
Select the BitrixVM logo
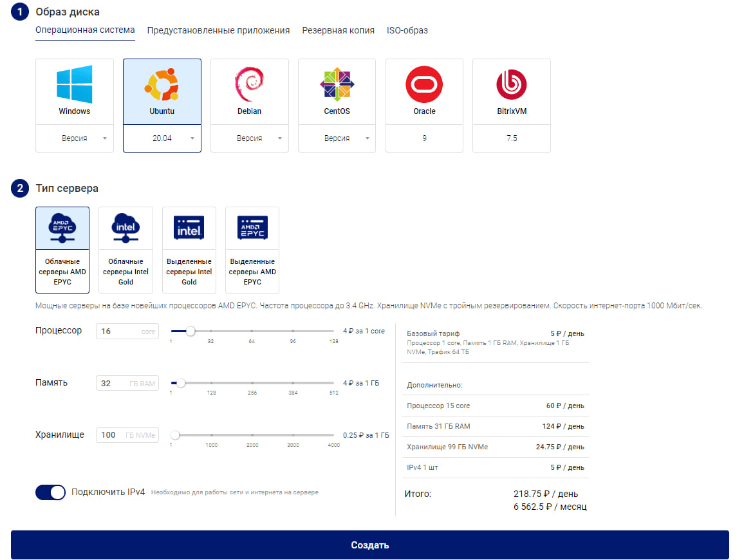(x=512, y=84)
